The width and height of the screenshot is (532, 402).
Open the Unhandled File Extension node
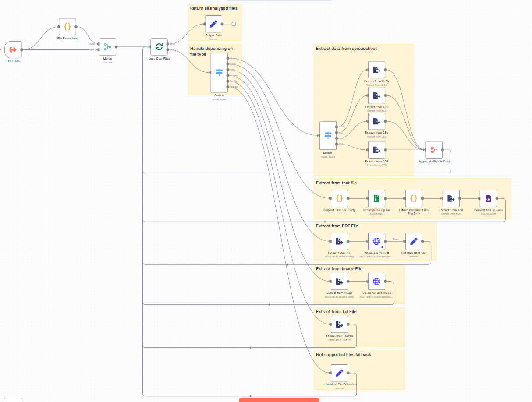(x=339, y=373)
